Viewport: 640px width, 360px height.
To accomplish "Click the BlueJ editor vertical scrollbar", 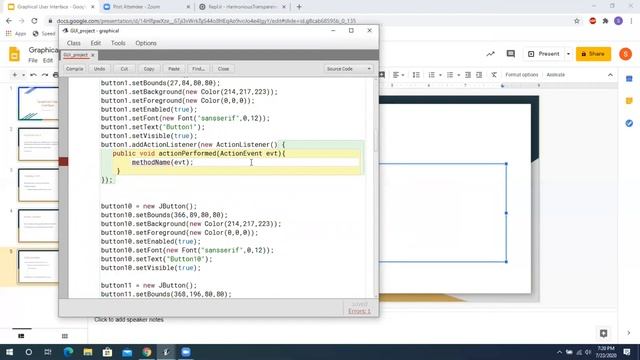I will click(x=376, y=141).
